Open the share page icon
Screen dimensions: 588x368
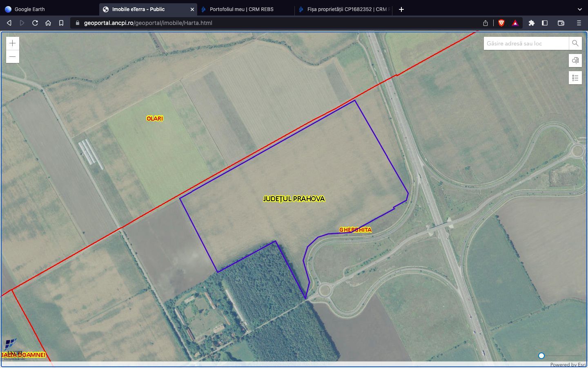pos(486,23)
